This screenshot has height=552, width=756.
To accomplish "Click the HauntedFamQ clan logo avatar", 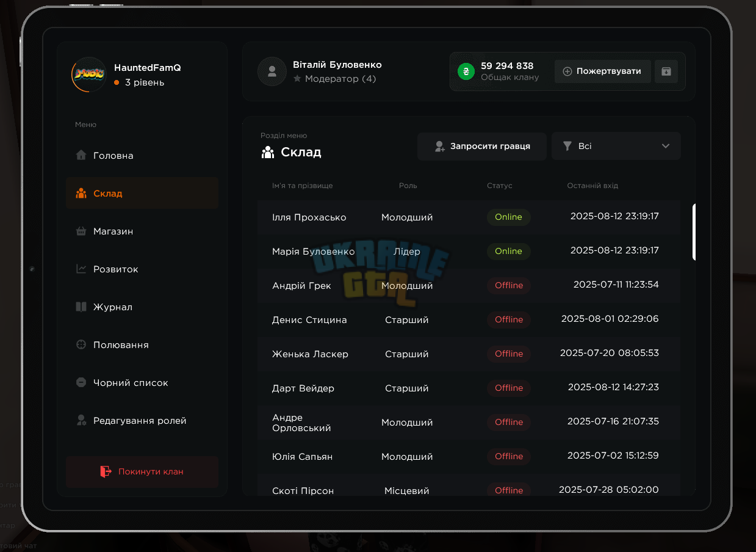I will [x=88, y=74].
